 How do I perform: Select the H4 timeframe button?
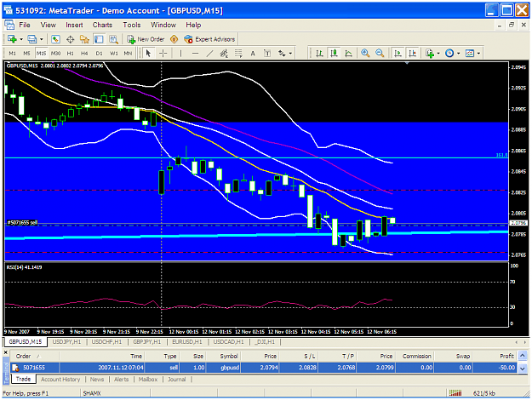coord(84,54)
